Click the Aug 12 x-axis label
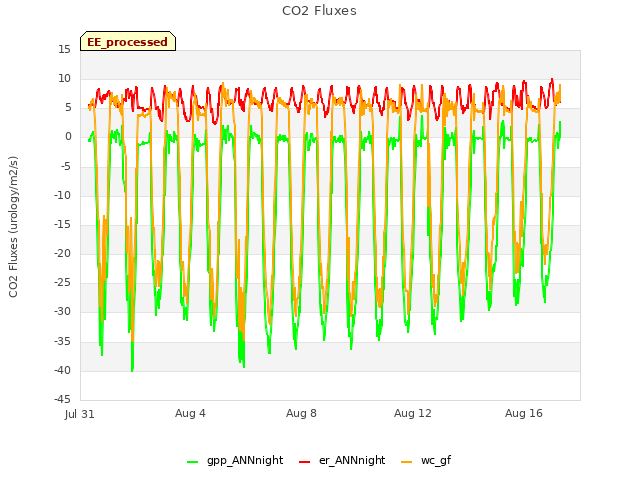This screenshot has height=480, width=640. pyautogui.click(x=413, y=413)
